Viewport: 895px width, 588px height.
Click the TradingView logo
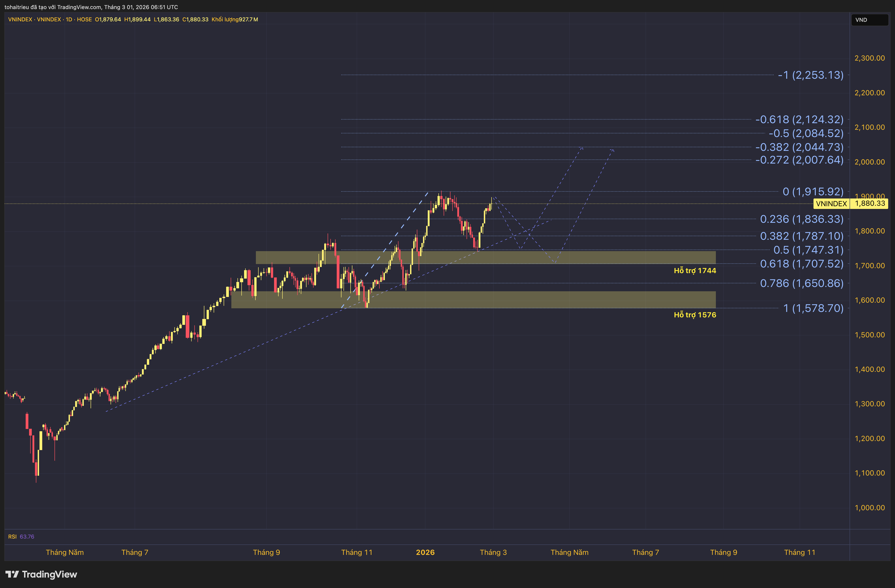click(41, 574)
